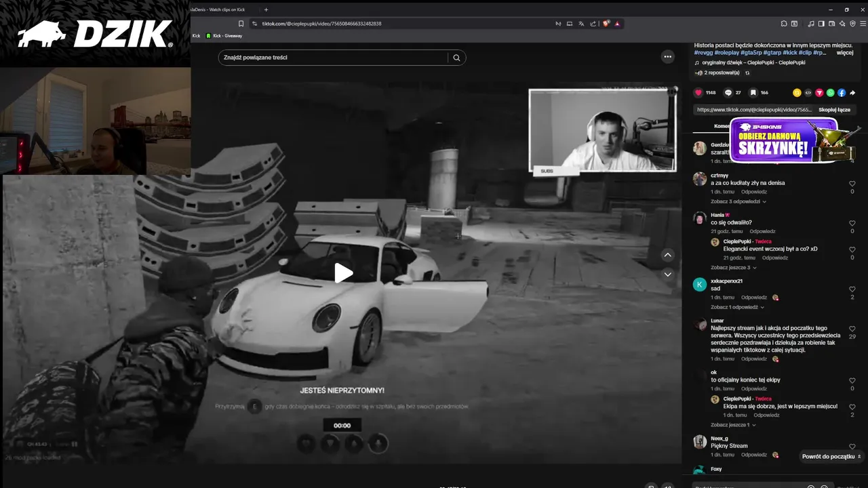Click the red send-to-friends share icon
868x488 pixels.
[x=819, y=93]
